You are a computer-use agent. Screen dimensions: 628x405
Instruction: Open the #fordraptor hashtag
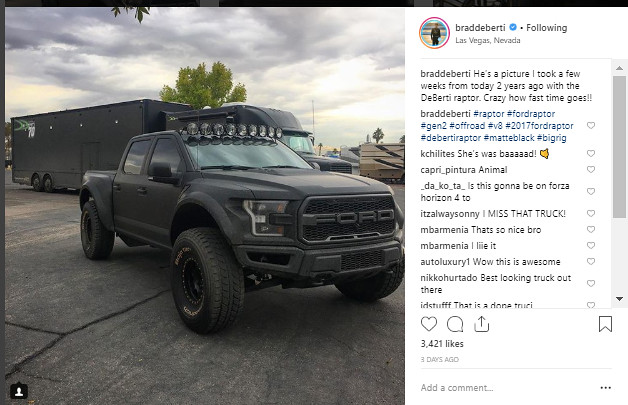click(x=531, y=114)
